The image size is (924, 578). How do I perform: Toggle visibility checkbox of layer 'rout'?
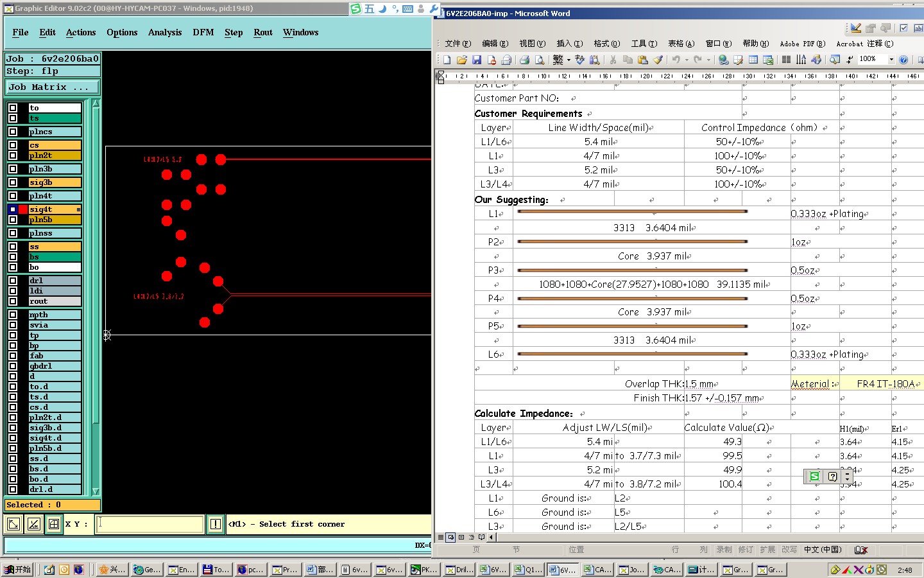[13, 301]
